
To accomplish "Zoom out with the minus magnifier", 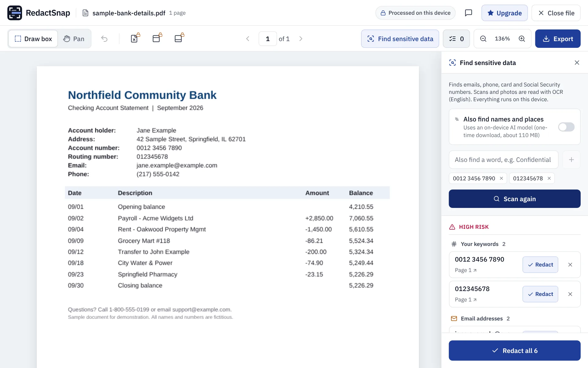I will [x=483, y=39].
